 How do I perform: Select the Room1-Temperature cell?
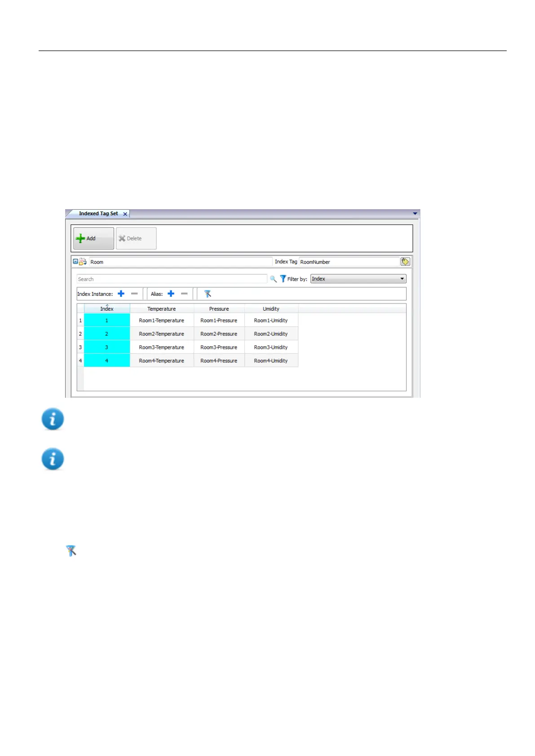point(162,320)
